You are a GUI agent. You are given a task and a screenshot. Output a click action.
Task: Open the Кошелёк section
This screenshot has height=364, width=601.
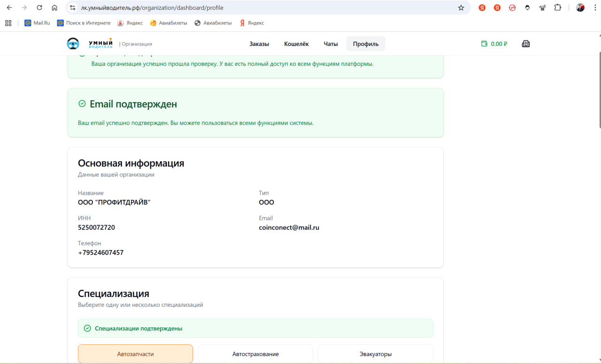pyautogui.click(x=296, y=44)
